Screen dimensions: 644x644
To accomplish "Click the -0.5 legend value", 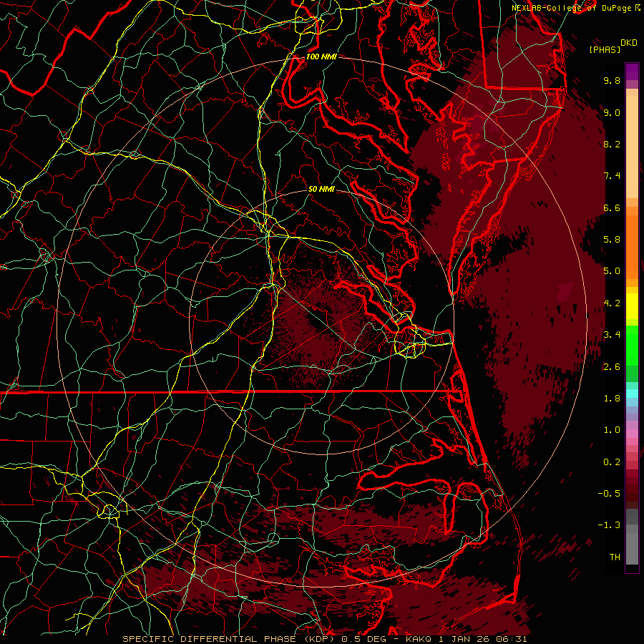I will 609,494.
